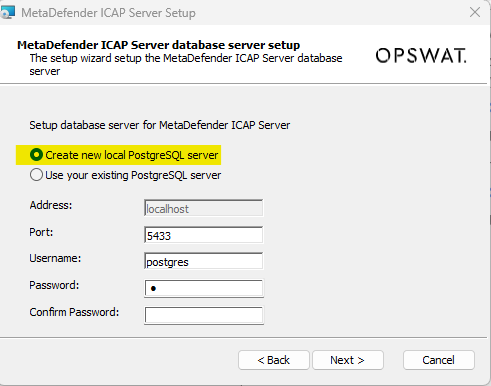Click the OPSWAT logo
This screenshot has height=386, width=491.
(421, 55)
